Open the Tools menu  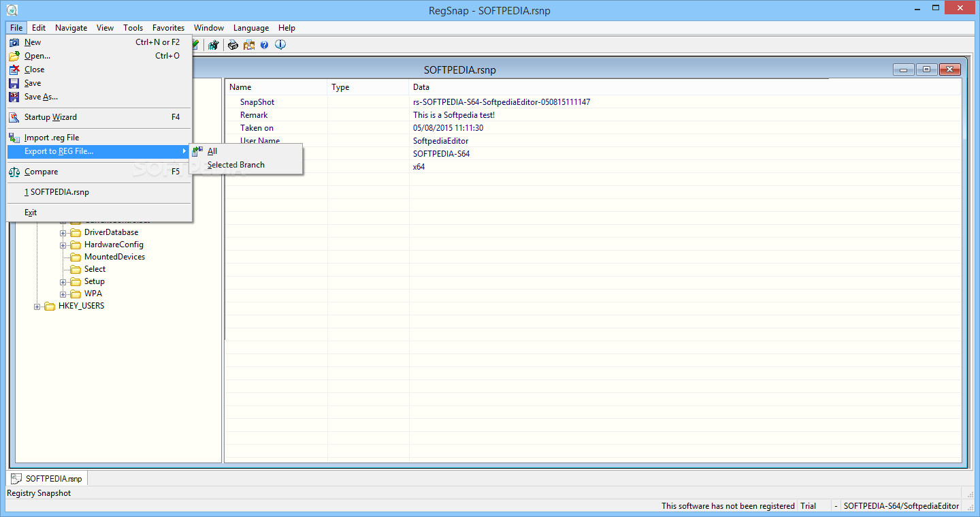point(133,28)
